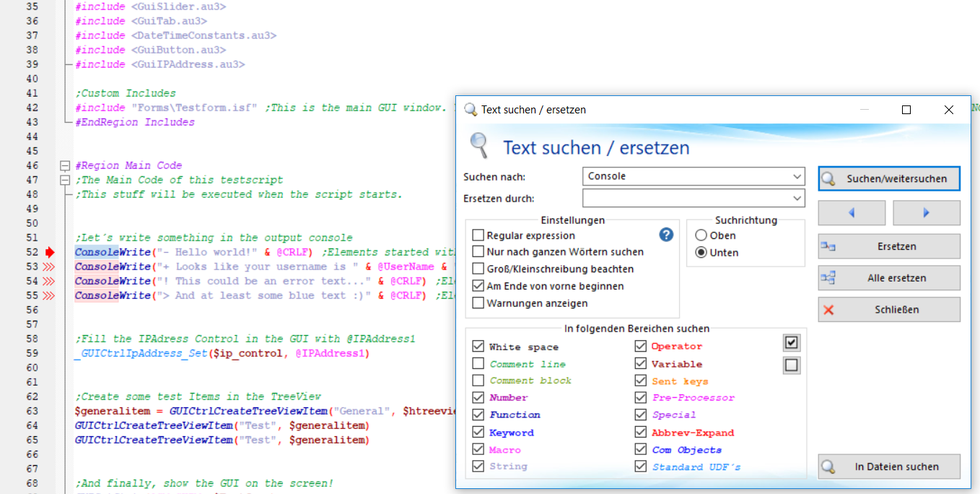Image resolution: width=980 pixels, height=494 pixels.
Task: Click the Alle ersetzen button
Action: tap(889, 278)
